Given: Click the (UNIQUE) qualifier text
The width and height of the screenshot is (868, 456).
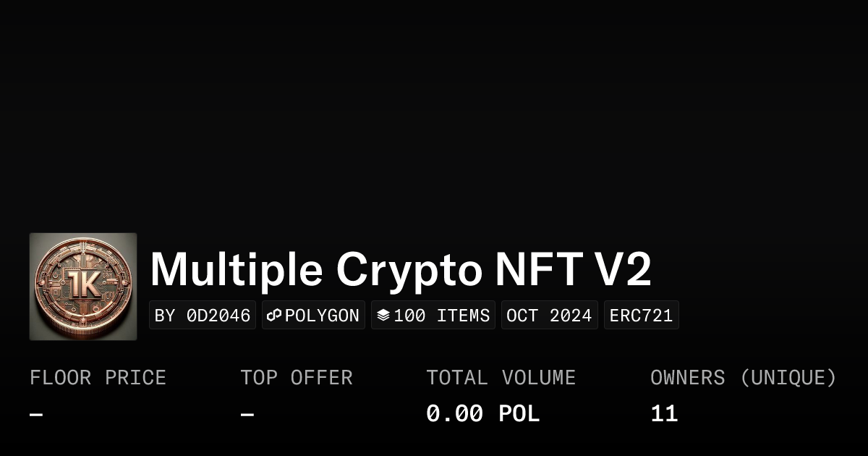Looking at the screenshot, I should pyautogui.click(x=788, y=378).
